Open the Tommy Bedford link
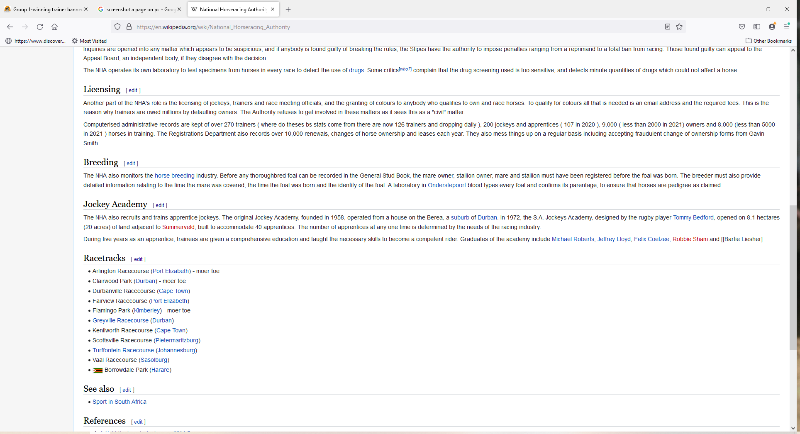The height and width of the screenshot is (434, 800). coord(693,217)
